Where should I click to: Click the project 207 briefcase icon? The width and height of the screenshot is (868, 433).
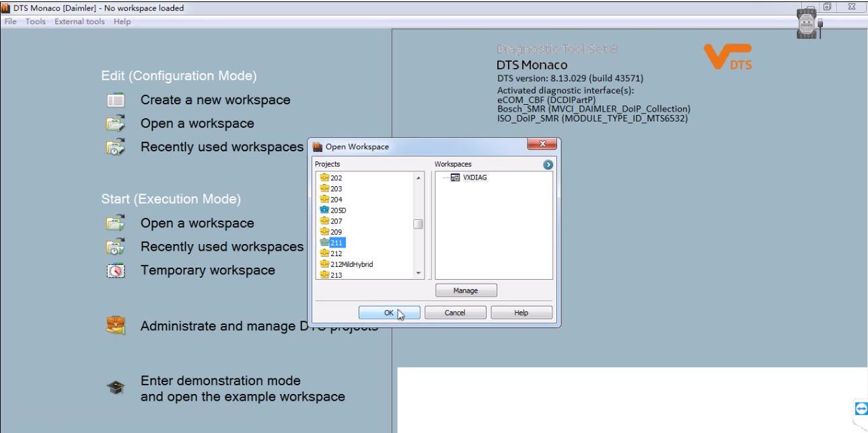pos(325,221)
